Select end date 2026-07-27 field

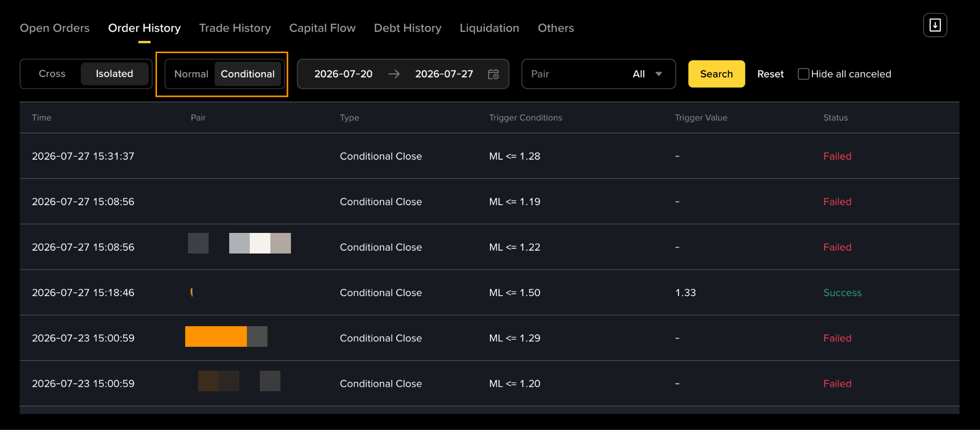[444, 74]
